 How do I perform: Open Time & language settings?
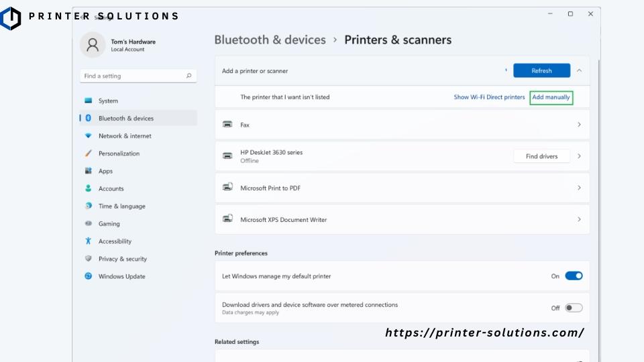click(x=138, y=206)
